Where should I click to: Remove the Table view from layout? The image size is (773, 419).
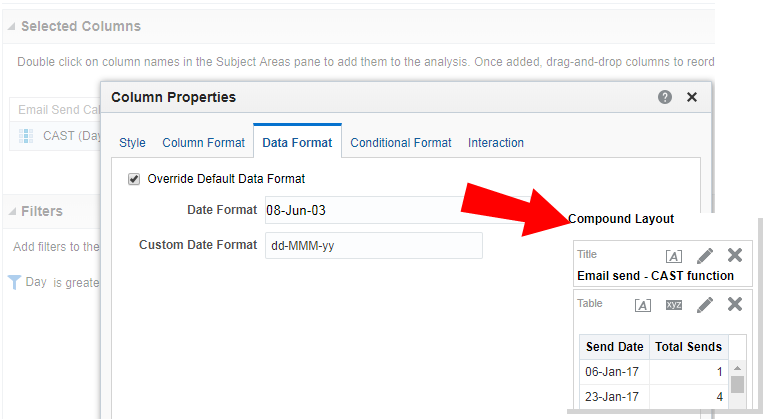(735, 304)
